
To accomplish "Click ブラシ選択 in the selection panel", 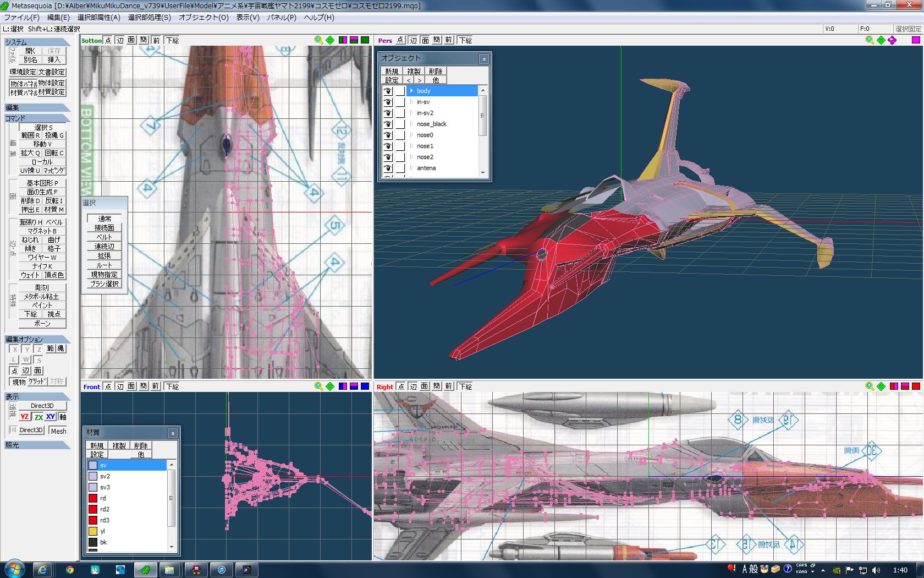I will coord(105,284).
